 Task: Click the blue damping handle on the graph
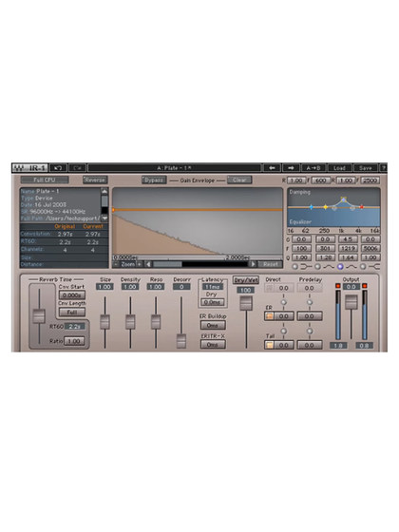click(312, 207)
